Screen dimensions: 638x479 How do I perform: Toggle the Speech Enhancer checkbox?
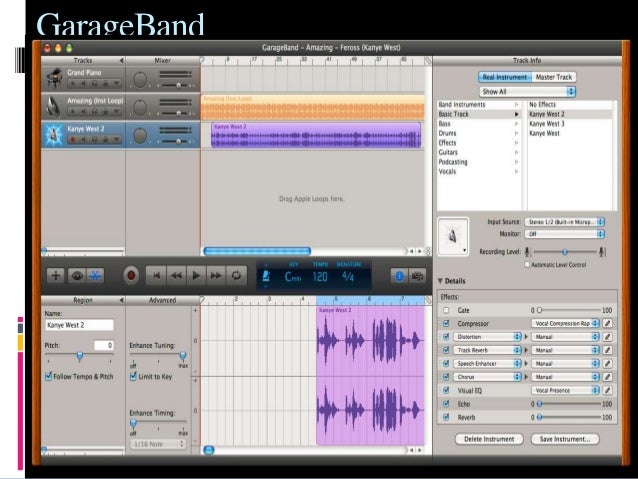click(446, 363)
